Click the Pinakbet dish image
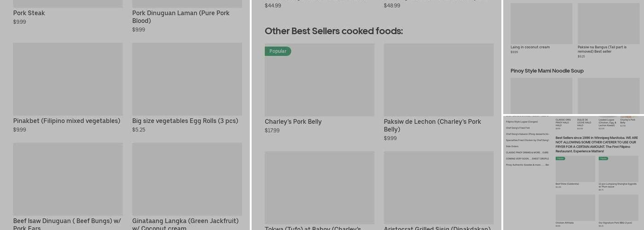This screenshot has height=230, width=644. pyautogui.click(x=68, y=79)
